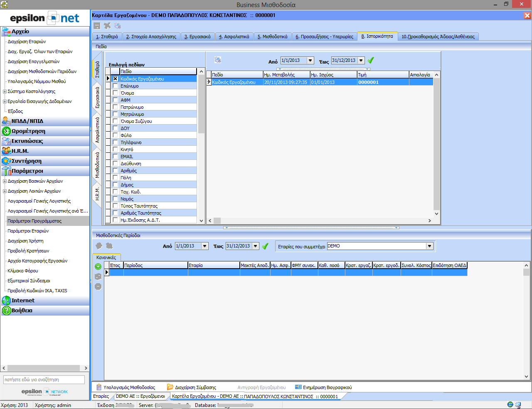
Task: Check the Επώνυμο field checkbox
Action: coord(115,86)
